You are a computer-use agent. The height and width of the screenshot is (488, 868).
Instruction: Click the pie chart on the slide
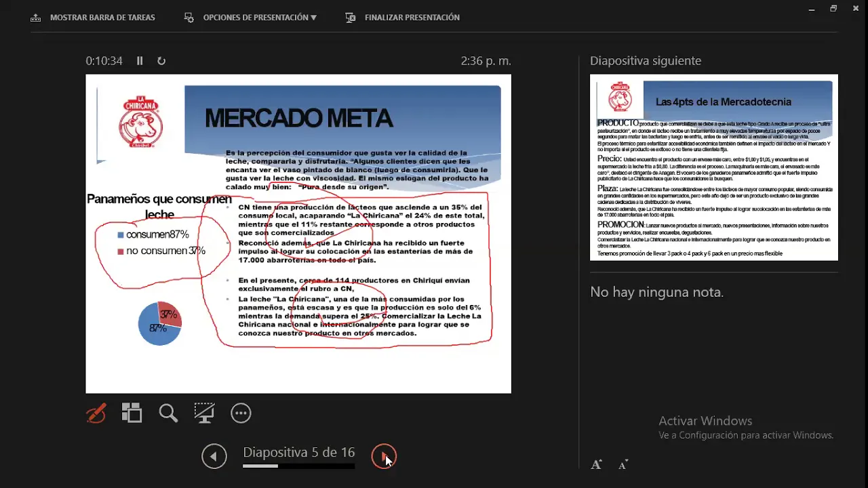click(160, 323)
